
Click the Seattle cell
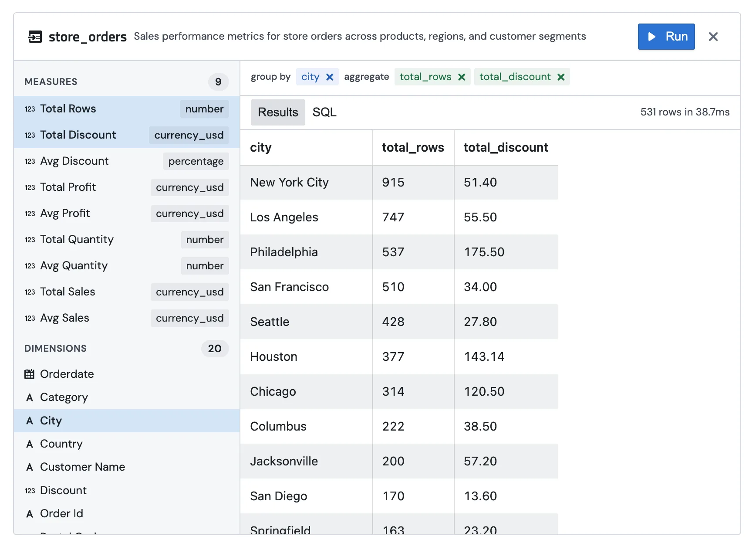click(306, 322)
